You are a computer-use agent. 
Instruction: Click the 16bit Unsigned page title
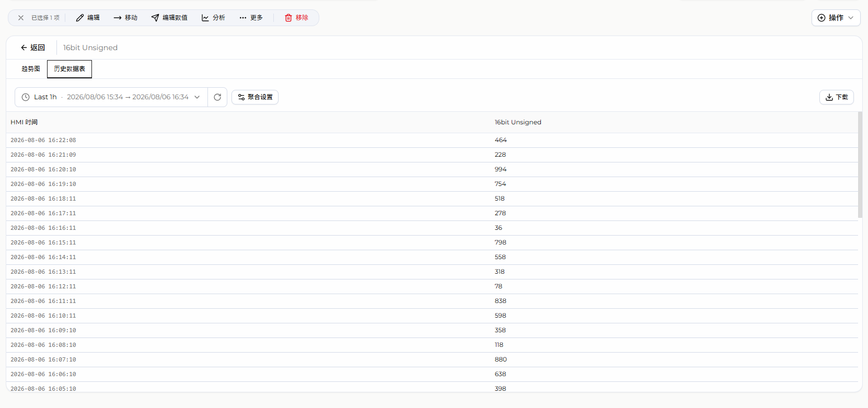click(x=90, y=48)
